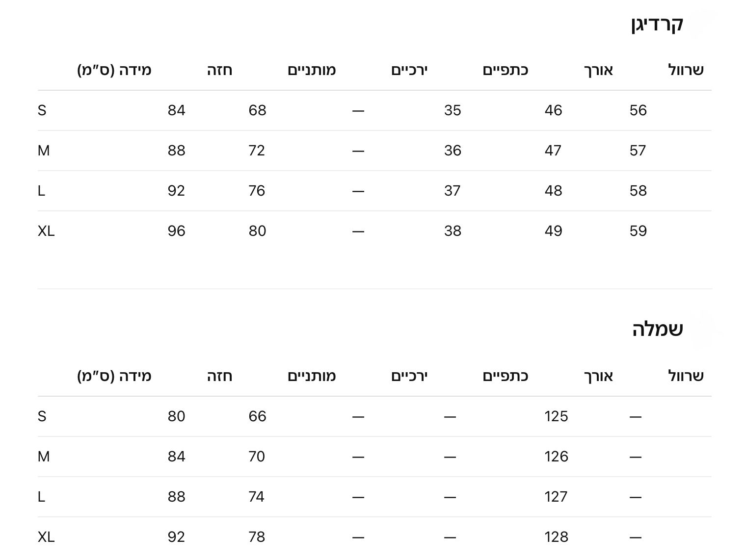The height and width of the screenshot is (560, 745).
Task: Select the cardigan length value 47
Action: pos(553,151)
